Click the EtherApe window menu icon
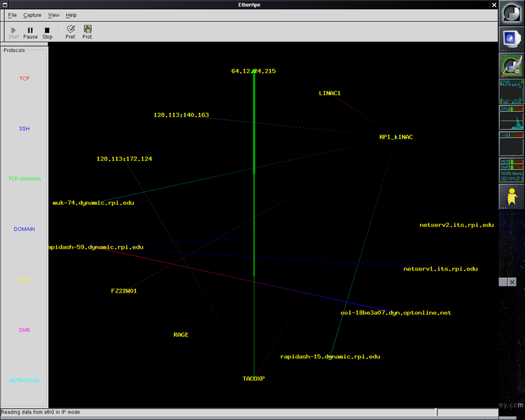Image resolution: width=525 pixels, height=420 pixels. click(5, 5)
